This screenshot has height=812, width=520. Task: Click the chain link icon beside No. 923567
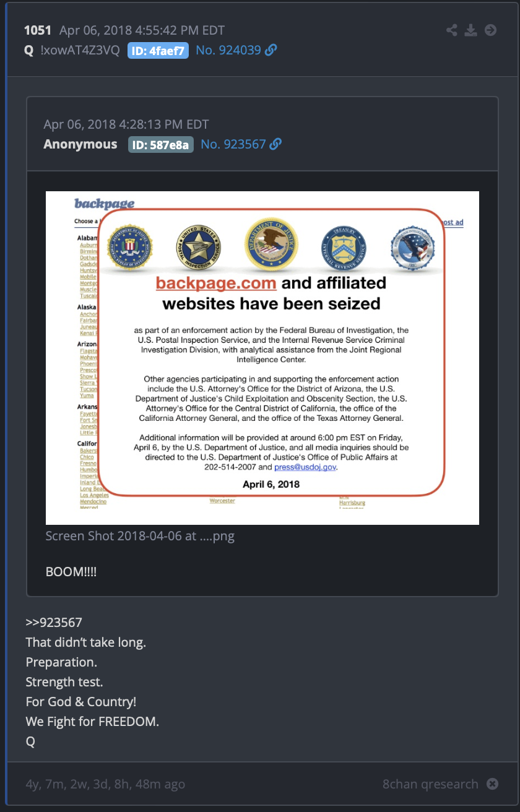coord(275,144)
